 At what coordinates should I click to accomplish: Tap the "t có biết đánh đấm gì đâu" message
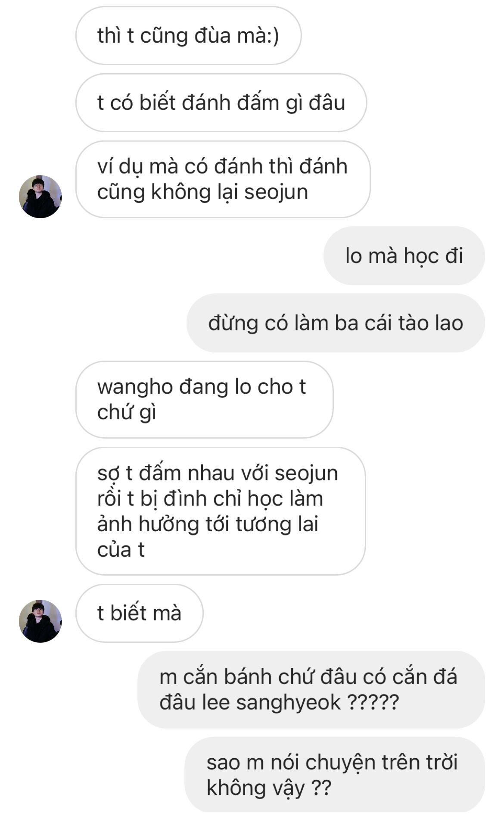221,103
